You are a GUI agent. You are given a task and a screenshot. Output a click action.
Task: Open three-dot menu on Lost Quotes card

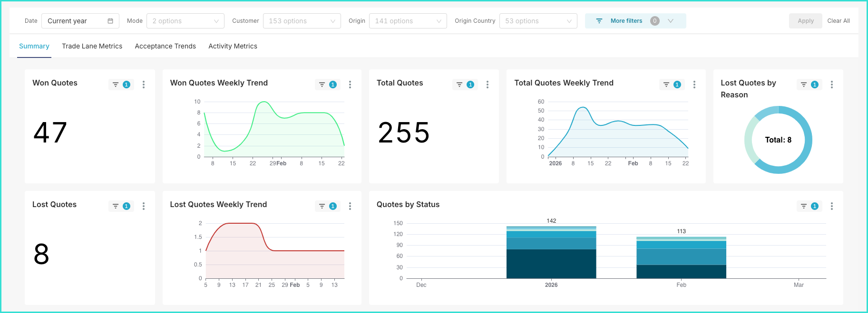point(144,206)
